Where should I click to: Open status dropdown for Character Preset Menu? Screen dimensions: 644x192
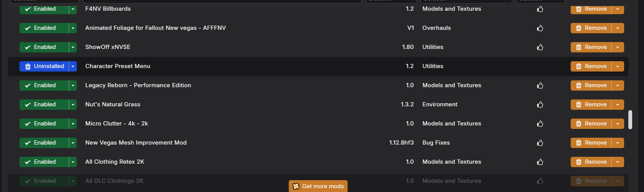[x=73, y=66]
